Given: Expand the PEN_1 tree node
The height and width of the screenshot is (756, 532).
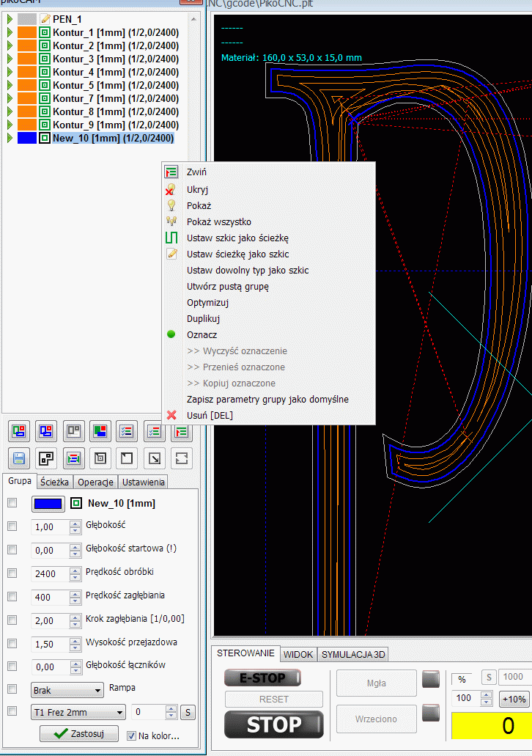Looking at the screenshot, I should 10,19.
